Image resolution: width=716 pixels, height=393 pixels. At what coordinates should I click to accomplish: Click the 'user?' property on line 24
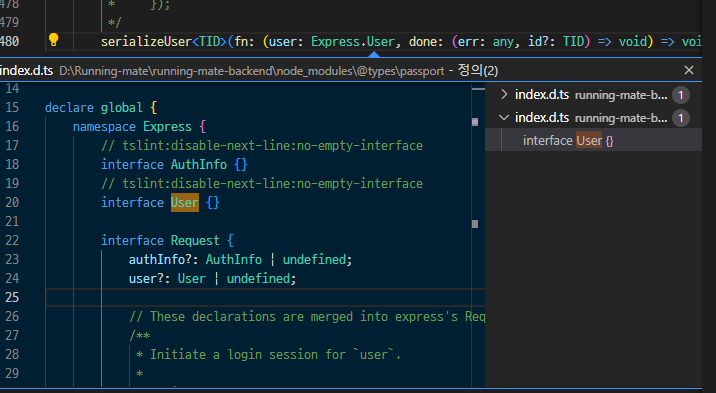click(x=146, y=278)
